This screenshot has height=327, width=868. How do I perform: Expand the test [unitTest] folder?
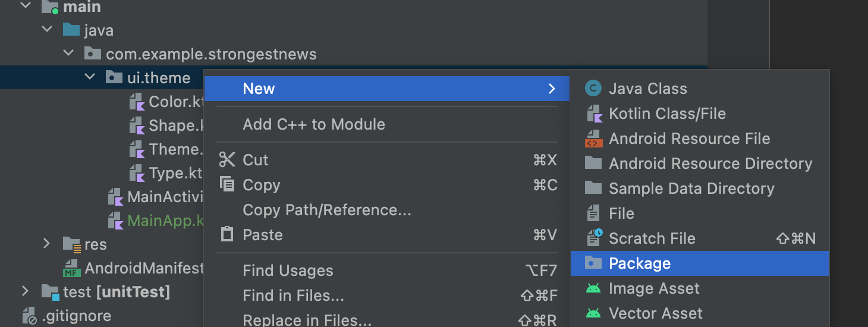coord(25,291)
